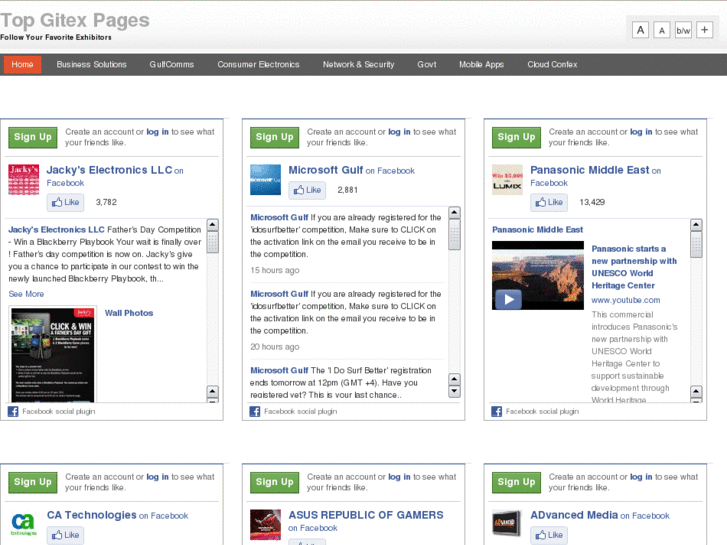Open Panasonic Middle East page title
This screenshot has width=727, height=545.
[590, 170]
